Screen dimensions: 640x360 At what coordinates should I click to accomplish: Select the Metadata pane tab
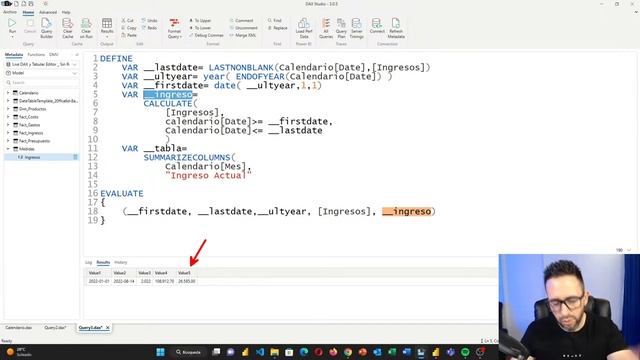click(14, 55)
